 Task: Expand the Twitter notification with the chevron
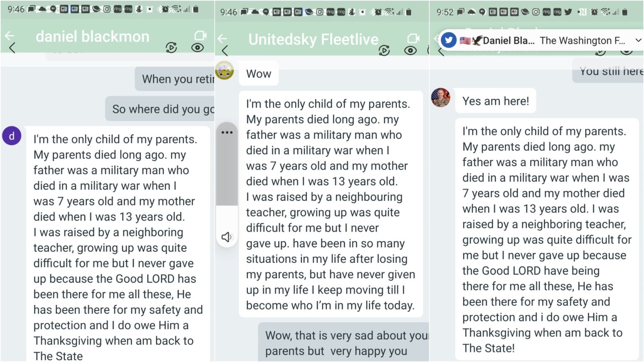pos(638,40)
